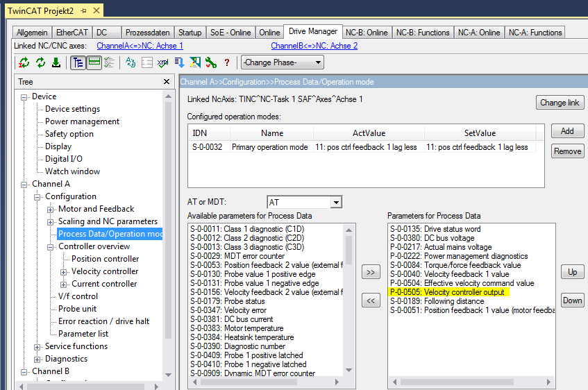Viewport: 588px width, 390px height.
Task: Click the green download arrow icon
Action: coord(56,62)
